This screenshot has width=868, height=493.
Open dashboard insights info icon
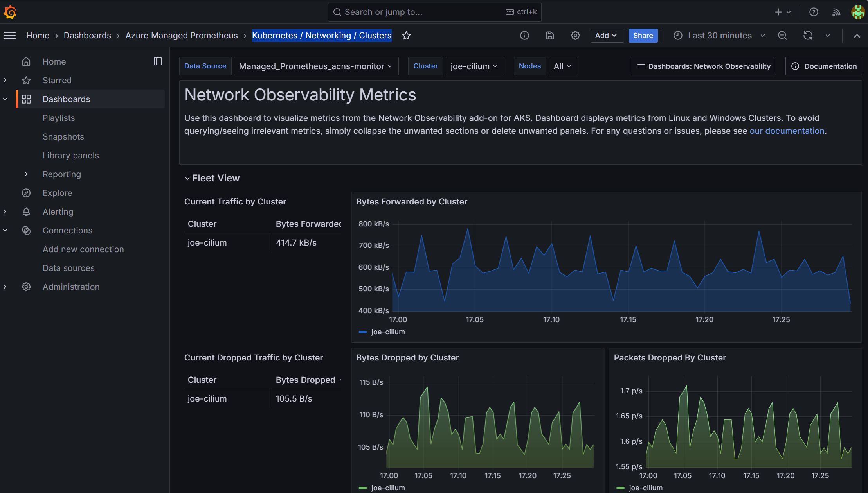pyautogui.click(x=524, y=36)
